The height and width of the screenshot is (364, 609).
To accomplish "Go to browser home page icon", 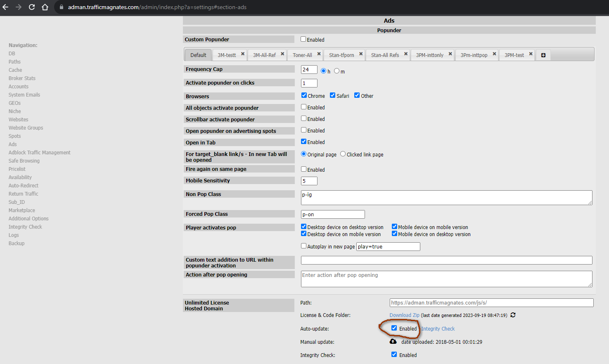I will 45,7.
